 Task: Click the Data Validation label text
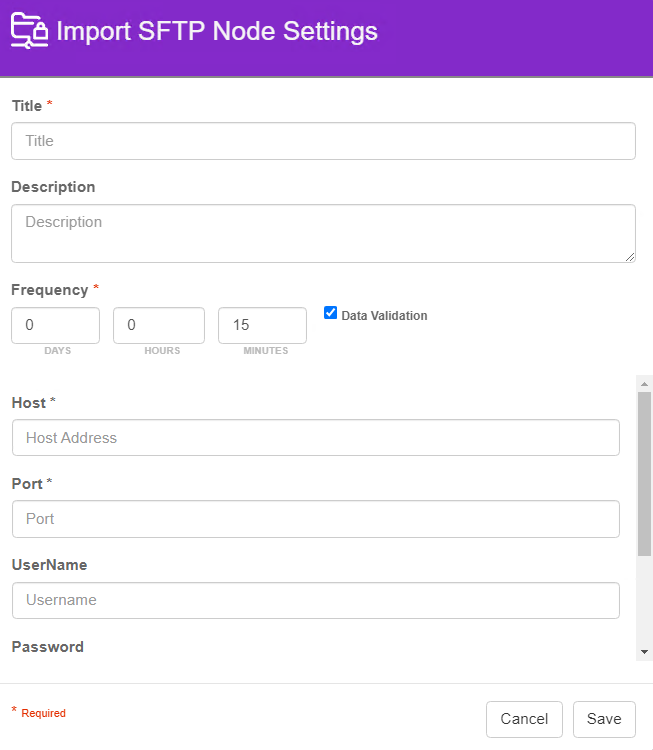coord(384,316)
